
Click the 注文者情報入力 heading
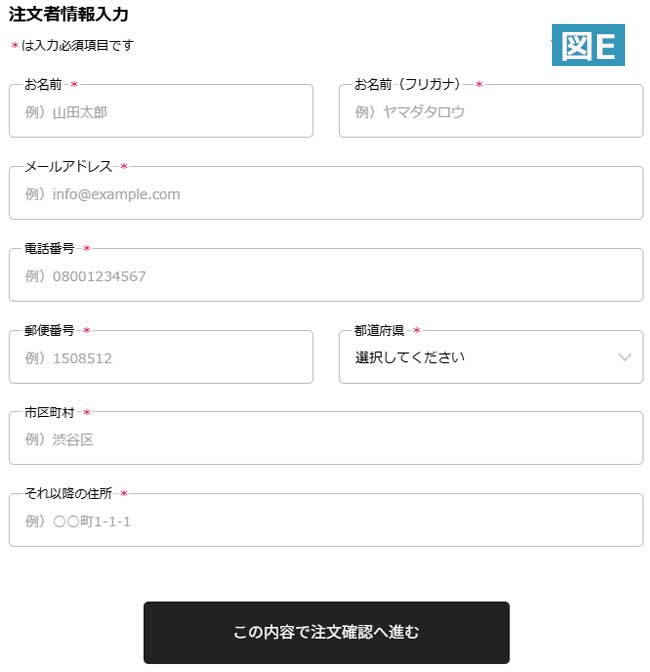tap(68, 15)
